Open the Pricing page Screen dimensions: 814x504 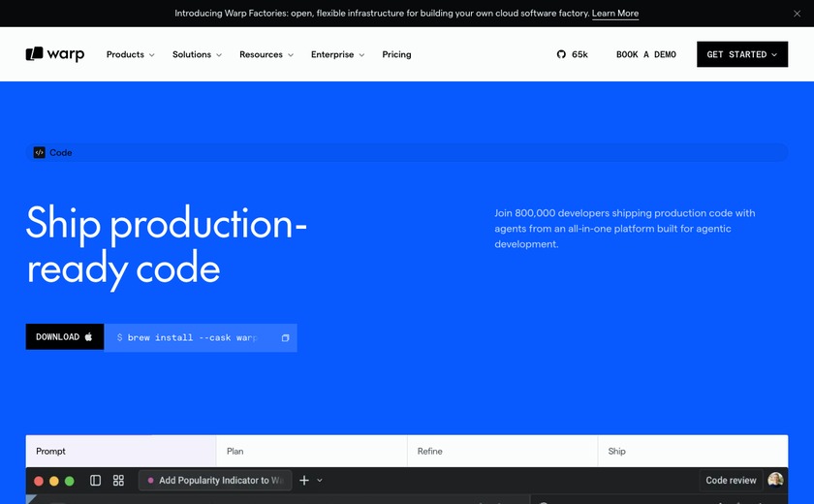396,54
